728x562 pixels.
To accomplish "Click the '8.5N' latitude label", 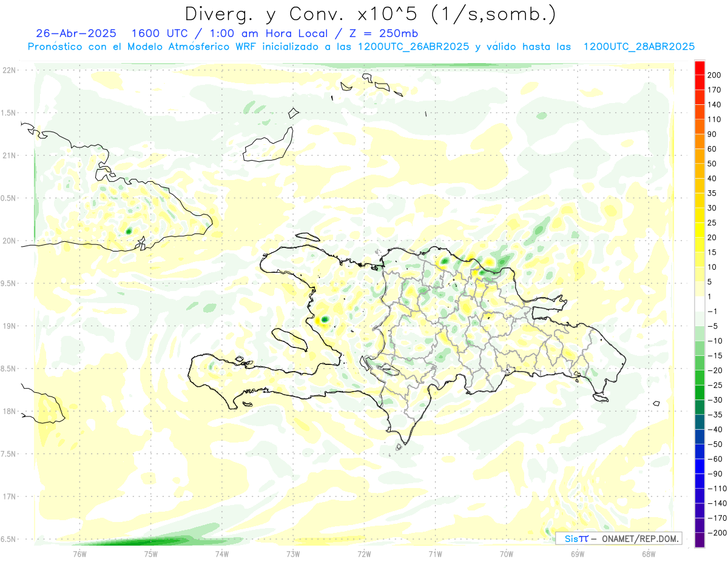I will point(9,369).
